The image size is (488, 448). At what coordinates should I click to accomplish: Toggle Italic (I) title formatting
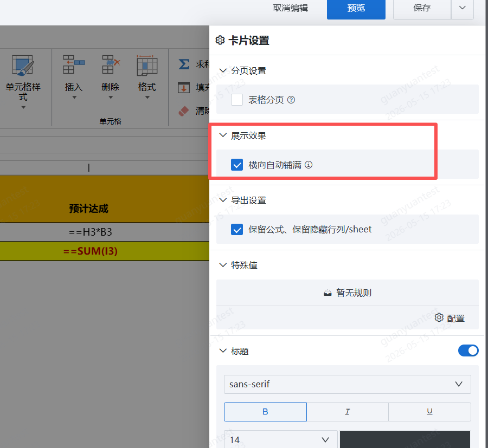[348, 412]
